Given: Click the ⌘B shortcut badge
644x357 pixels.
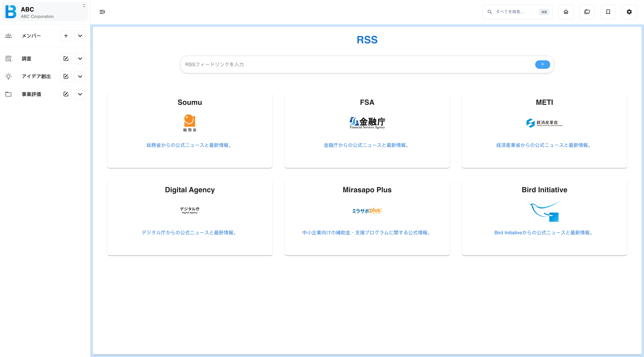Looking at the screenshot, I should [544, 12].
